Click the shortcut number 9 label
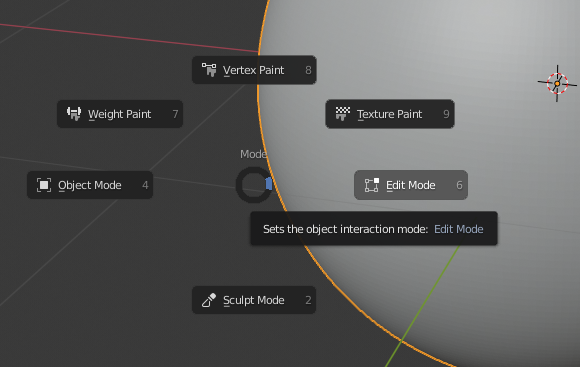Image resolution: width=580 pixels, height=367 pixels. coord(446,114)
